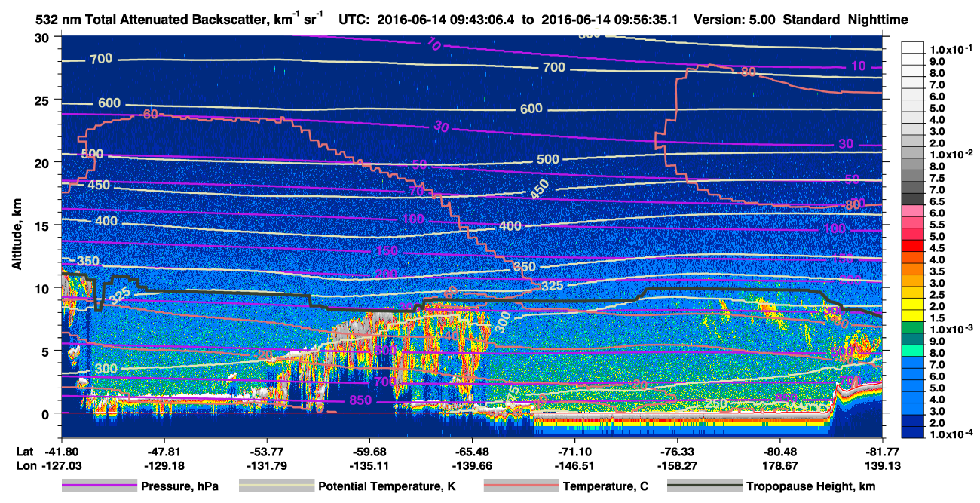Click the latitude value '-65.48'
This screenshot has width=980, height=503.
click(472, 452)
